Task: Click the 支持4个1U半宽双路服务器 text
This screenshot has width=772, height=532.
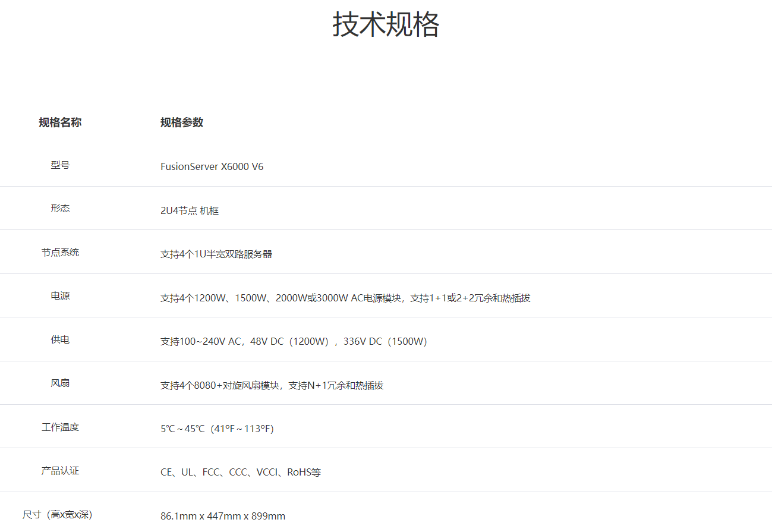Action: [x=216, y=254]
